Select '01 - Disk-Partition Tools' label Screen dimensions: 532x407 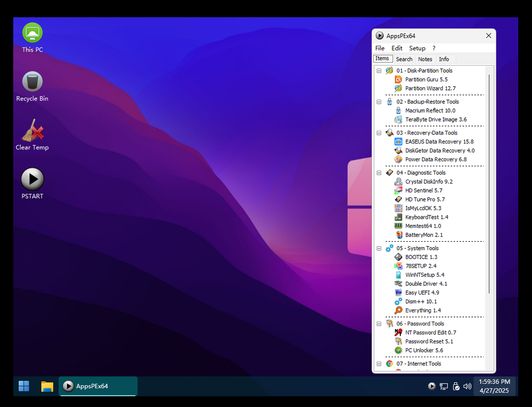[424, 71]
